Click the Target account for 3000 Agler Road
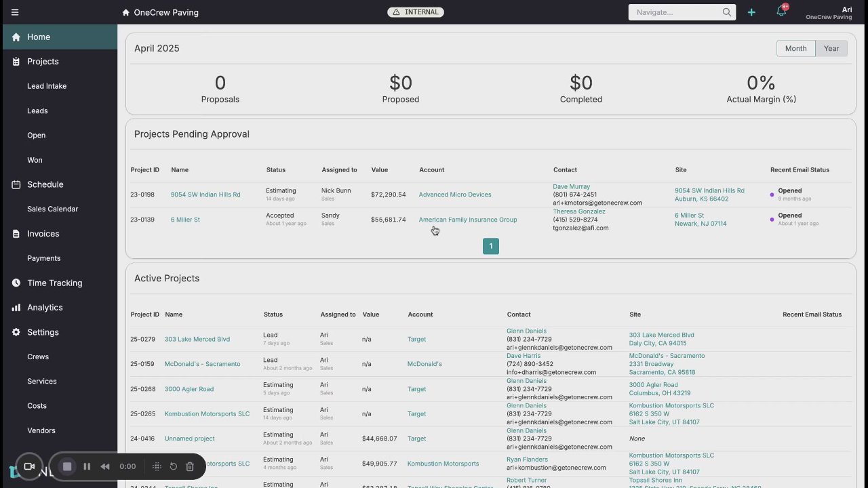Screen dimensions: 868x488 pyautogui.click(x=416, y=389)
